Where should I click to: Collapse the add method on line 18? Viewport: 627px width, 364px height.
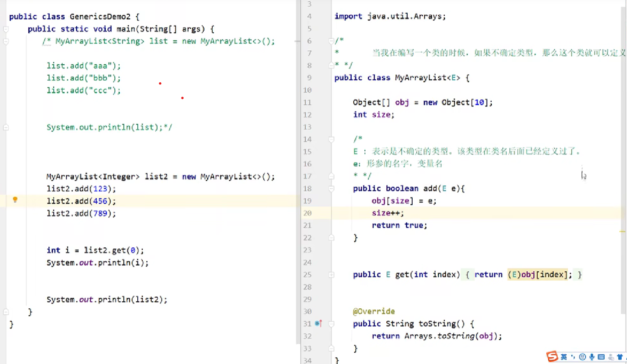click(331, 188)
